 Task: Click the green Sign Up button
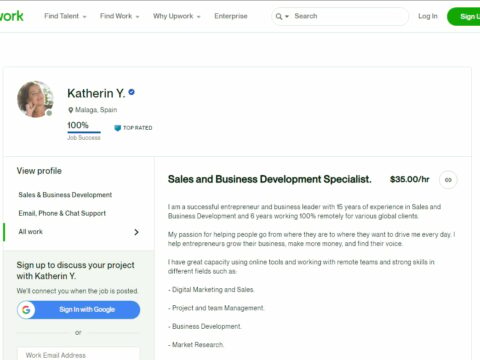pos(464,16)
